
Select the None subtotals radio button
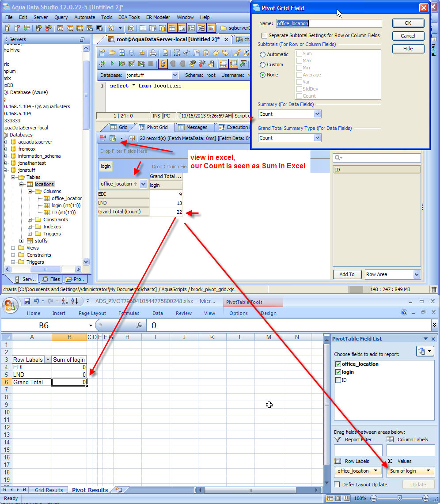262,75
